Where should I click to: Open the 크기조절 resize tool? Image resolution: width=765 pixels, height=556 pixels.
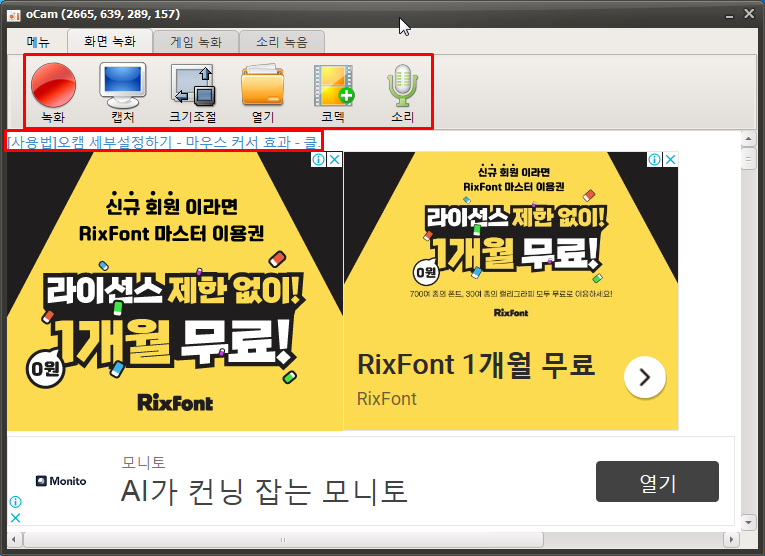(193, 92)
